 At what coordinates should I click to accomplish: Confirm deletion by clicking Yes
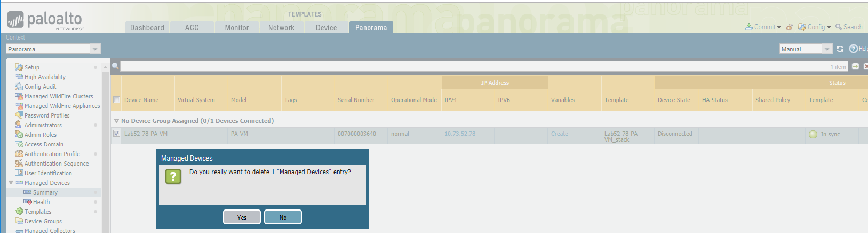242,217
